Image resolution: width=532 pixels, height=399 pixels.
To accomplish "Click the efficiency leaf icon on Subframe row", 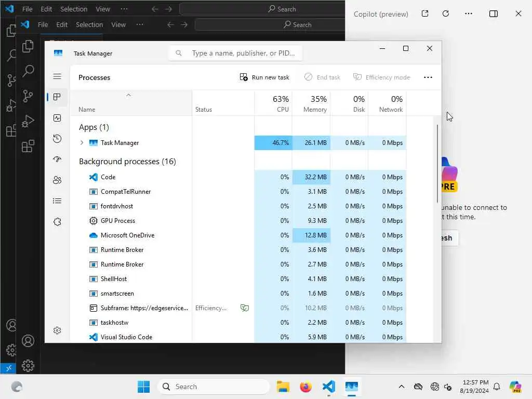I will tap(245, 308).
